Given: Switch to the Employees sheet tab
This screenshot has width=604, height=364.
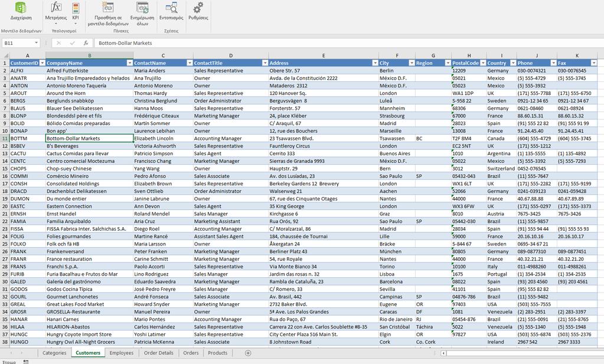Looking at the screenshot, I should (x=122, y=353).
